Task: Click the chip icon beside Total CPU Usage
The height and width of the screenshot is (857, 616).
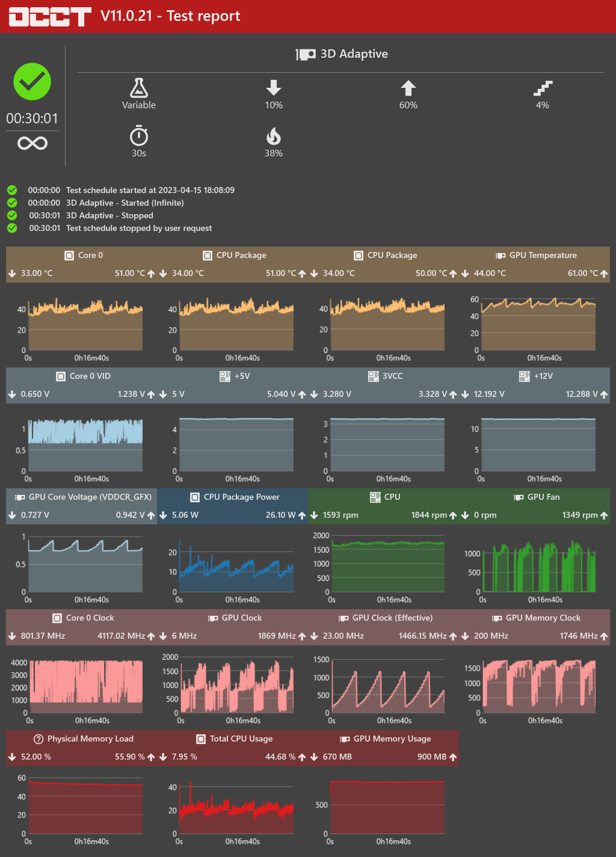Action: point(201,739)
